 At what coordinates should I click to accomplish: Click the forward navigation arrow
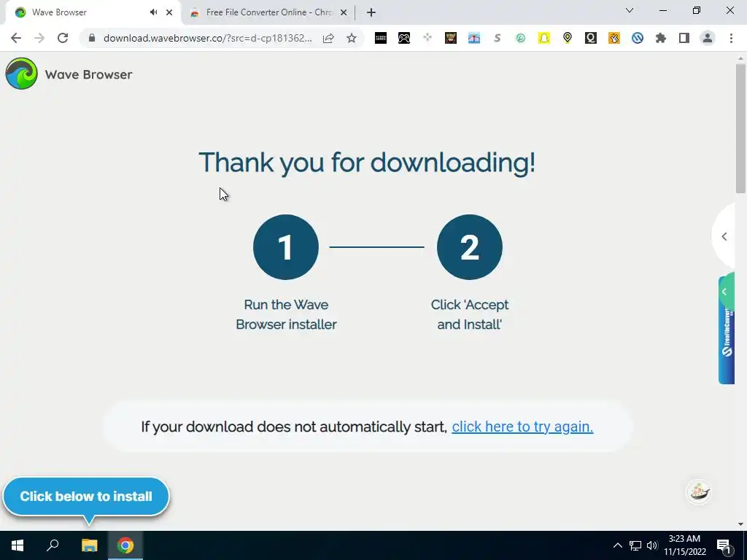(39, 38)
